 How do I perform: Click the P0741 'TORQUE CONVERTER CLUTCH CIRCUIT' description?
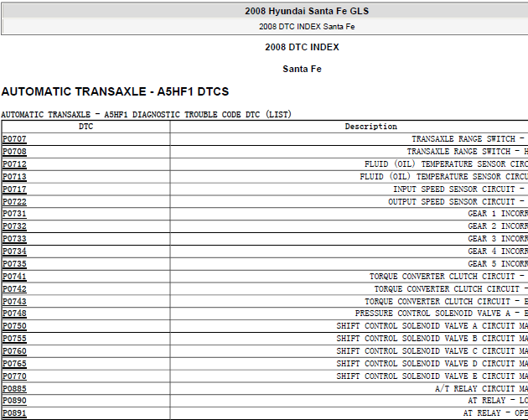click(443, 277)
